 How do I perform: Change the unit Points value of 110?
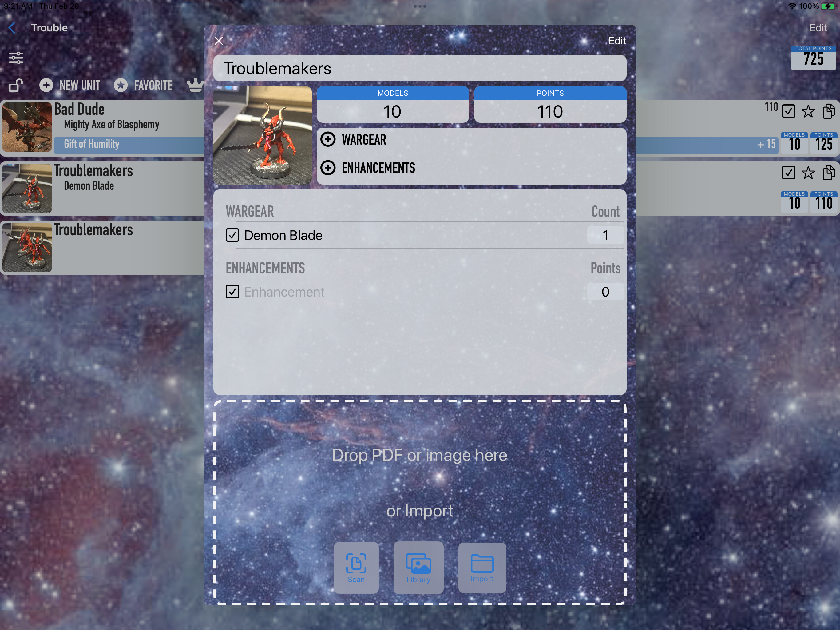550,111
